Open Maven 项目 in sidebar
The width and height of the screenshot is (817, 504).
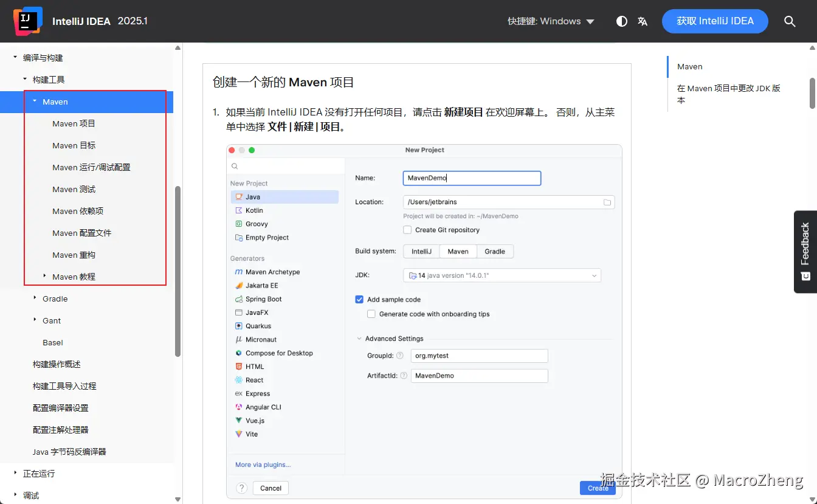click(74, 123)
